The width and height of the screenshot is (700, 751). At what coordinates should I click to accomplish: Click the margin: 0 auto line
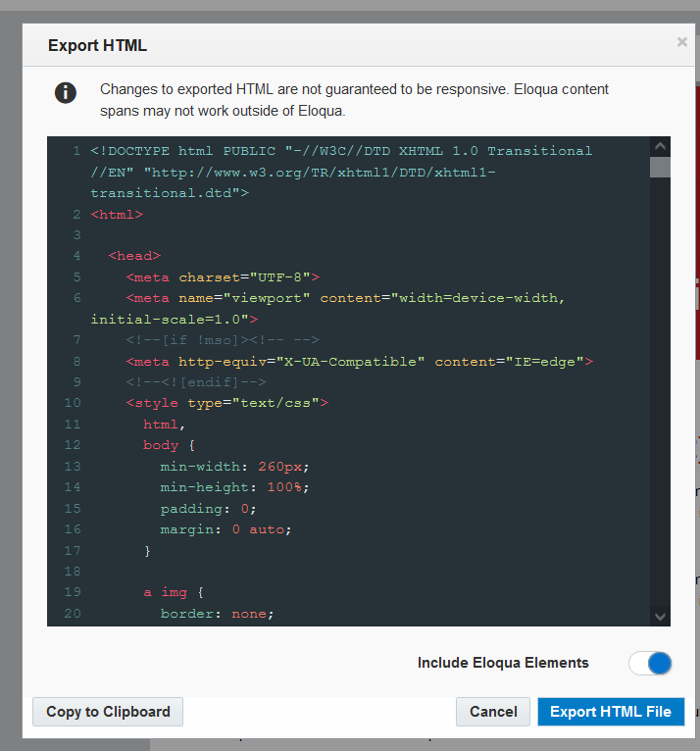(226, 529)
